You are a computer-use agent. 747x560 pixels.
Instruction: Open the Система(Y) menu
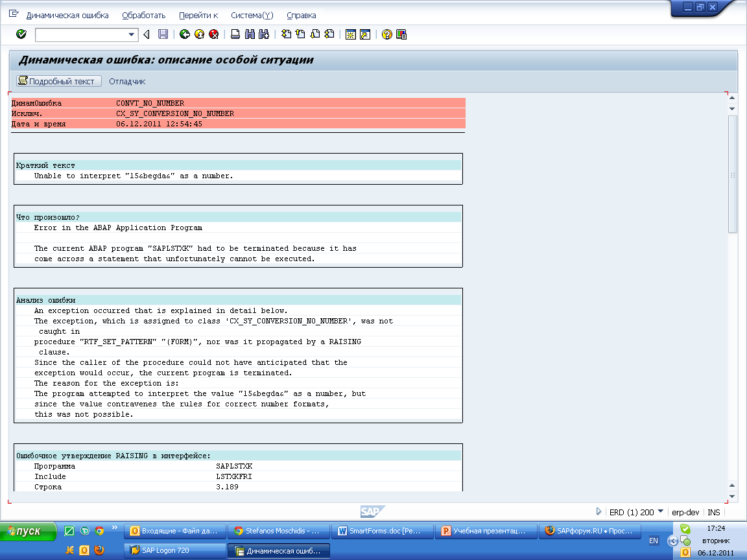tap(252, 16)
